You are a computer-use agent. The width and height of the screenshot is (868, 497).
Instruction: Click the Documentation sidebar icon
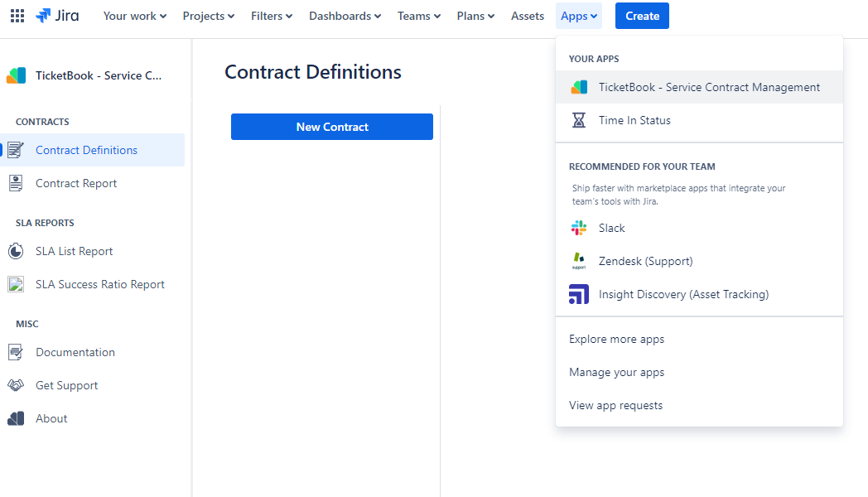pos(16,352)
